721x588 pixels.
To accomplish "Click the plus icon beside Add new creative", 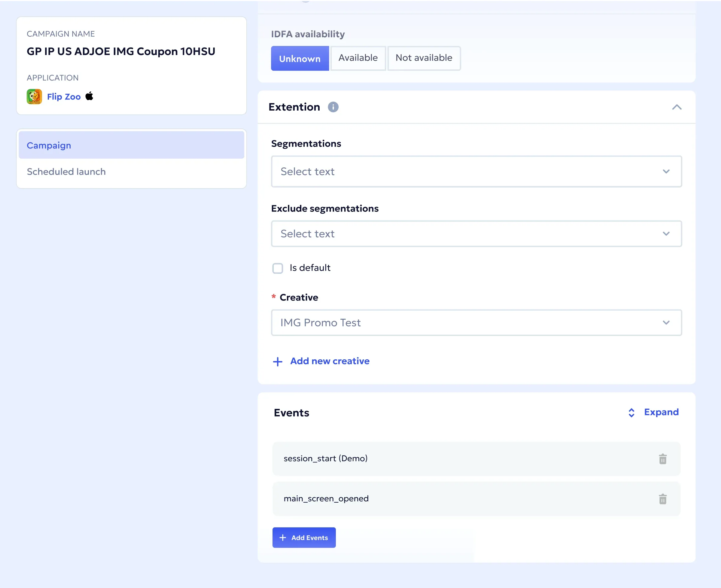I will [277, 361].
